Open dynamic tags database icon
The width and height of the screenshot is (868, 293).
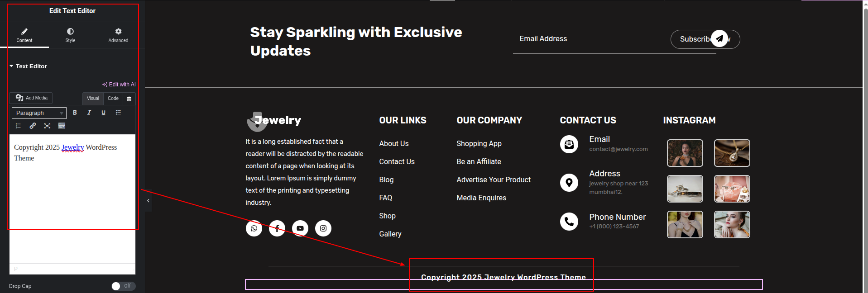click(129, 99)
